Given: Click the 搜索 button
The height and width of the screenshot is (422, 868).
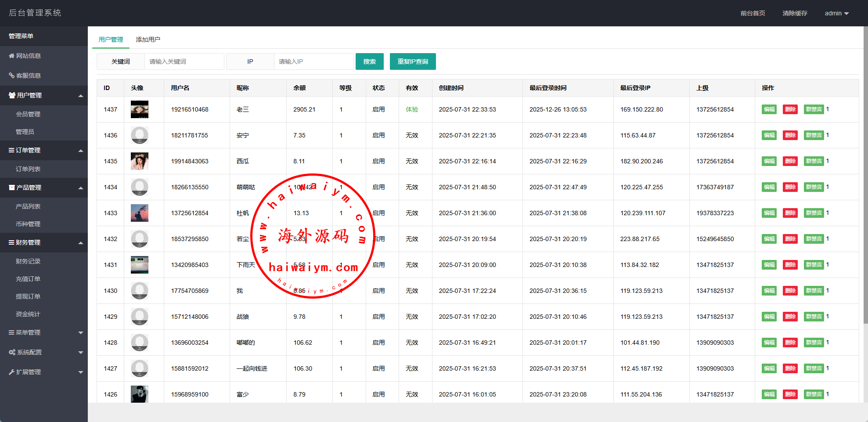Looking at the screenshot, I should [369, 61].
